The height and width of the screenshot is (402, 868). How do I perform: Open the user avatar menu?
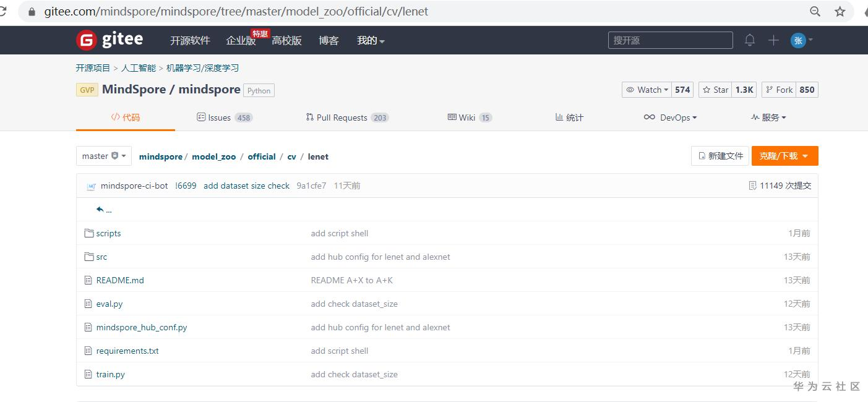coord(802,40)
